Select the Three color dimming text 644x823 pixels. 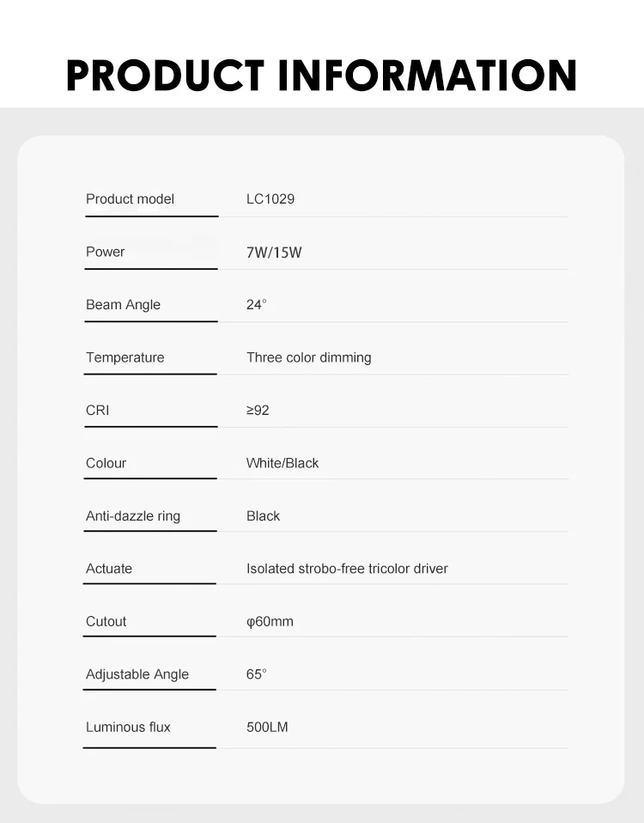click(308, 357)
